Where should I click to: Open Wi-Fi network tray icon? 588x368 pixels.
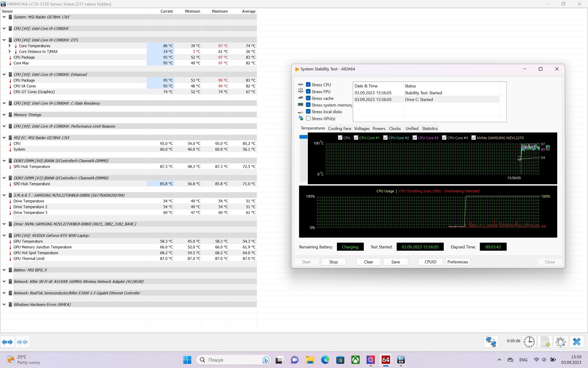[536, 360]
